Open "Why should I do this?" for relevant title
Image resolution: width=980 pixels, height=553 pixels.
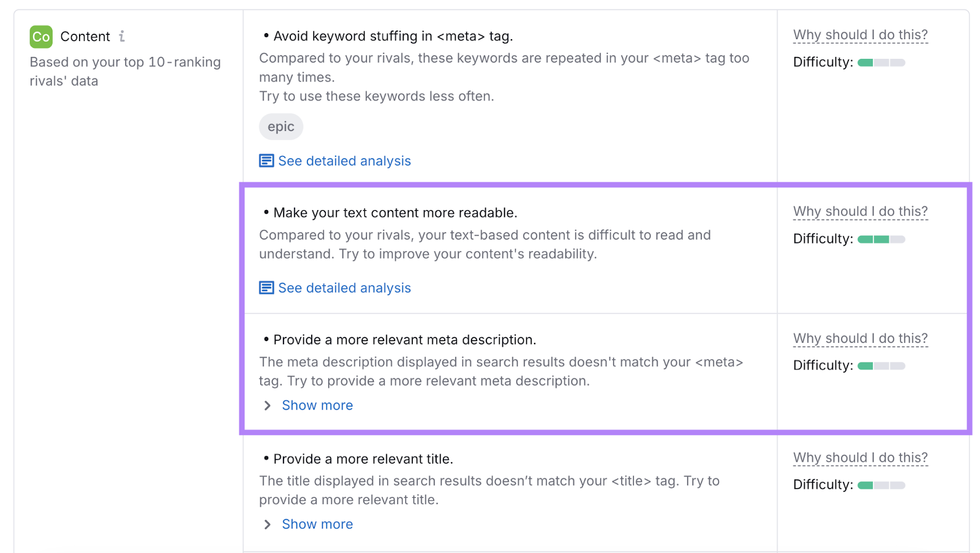pyautogui.click(x=860, y=457)
